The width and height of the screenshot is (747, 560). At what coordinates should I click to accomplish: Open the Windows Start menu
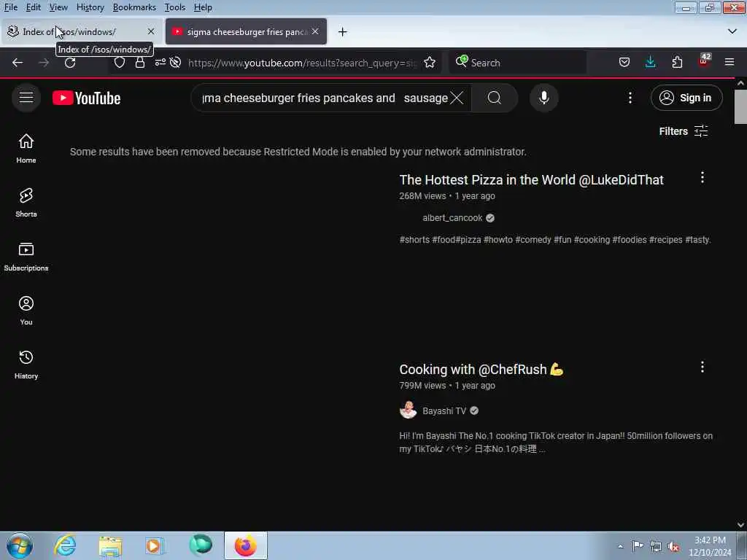click(x=20, y=546)
